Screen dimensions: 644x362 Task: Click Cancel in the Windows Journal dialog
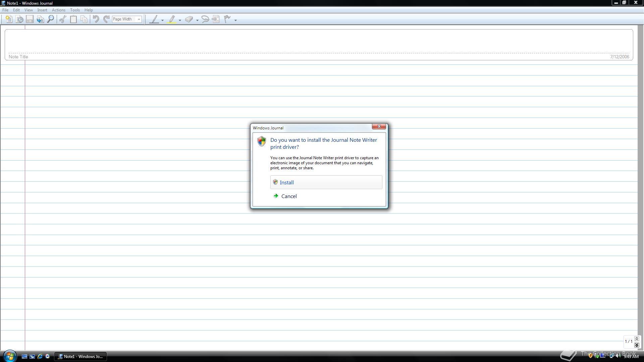point(288,196)
